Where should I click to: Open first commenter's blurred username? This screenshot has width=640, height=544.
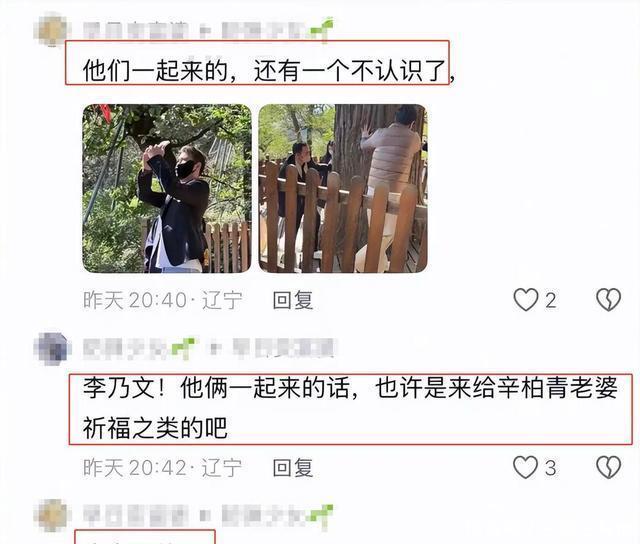136,30
